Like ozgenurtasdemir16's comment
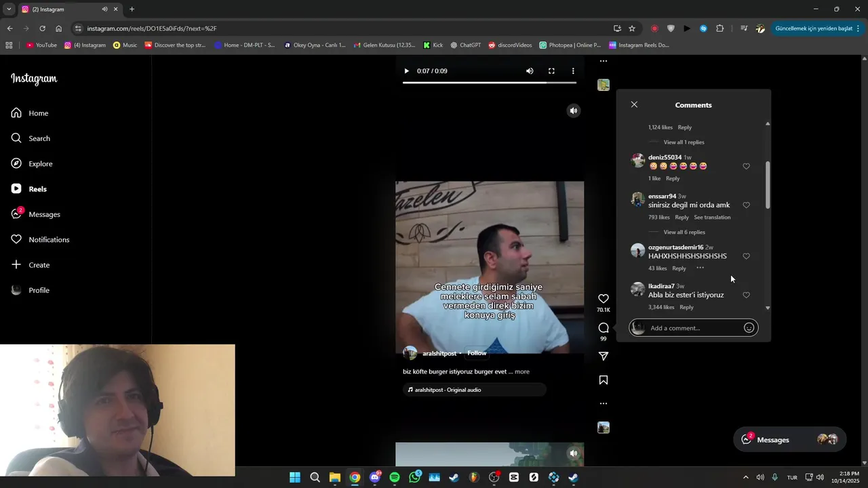The height and width of the screenshot is (488, 868). point(746,256)
